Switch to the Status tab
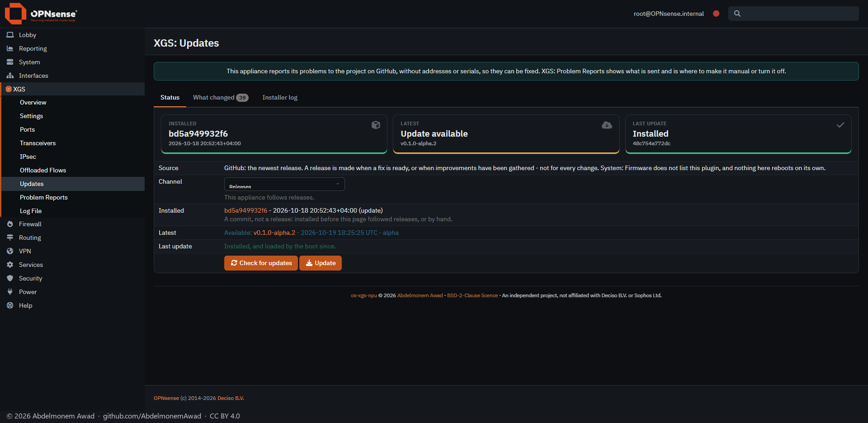Viewport: 868px width, 423px height. pos(170,97)
